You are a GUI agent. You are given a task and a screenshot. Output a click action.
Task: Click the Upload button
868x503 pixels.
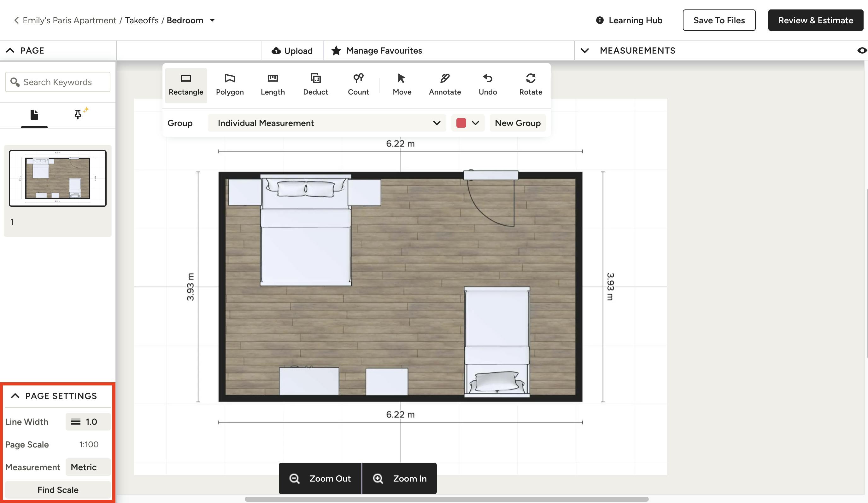[292, 51]
